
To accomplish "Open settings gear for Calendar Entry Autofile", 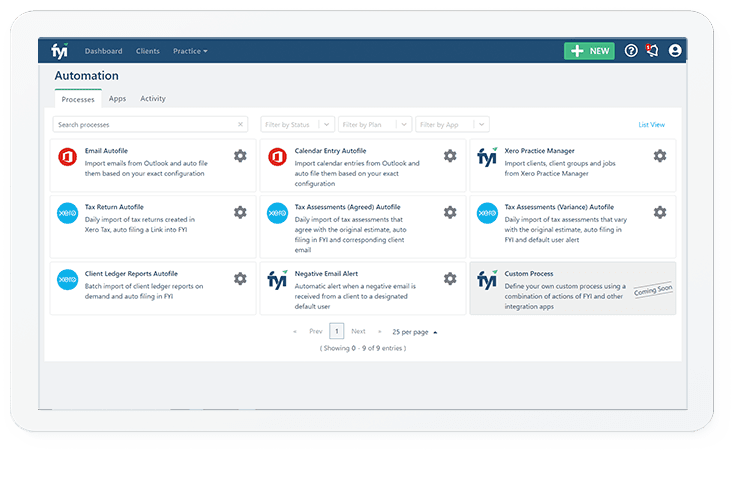I will (450, 156).
